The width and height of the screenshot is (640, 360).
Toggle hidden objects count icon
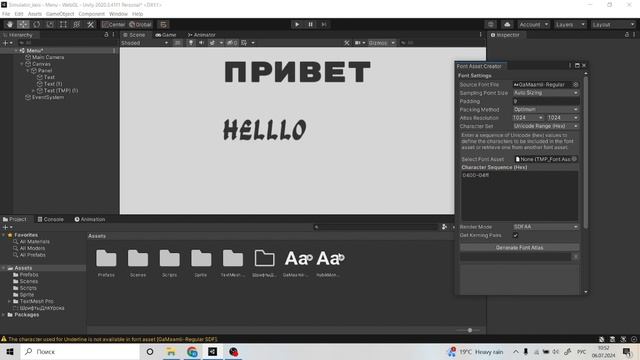coord(232,42)
